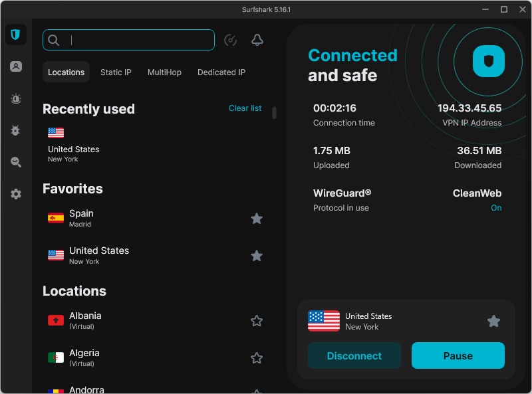This screenshot has height=394, width=532.
Task: Unfavorite United States New York in Favorites list
Action: coord(257,256)
